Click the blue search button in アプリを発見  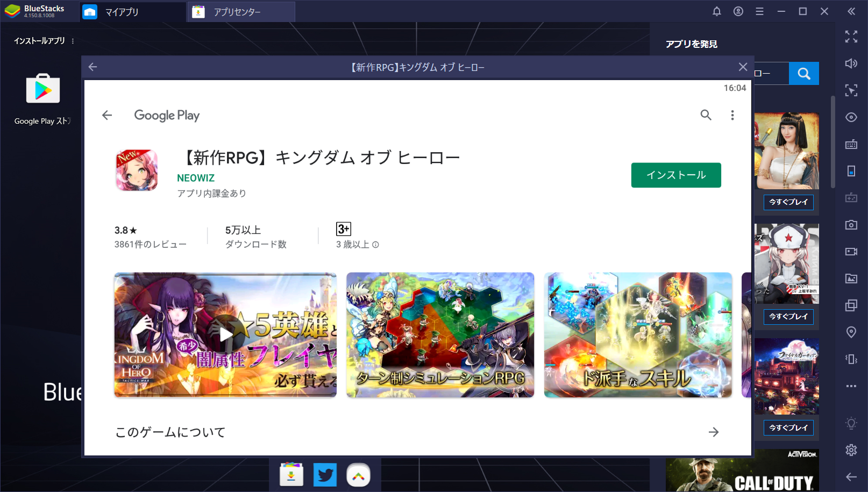(x=804, y=74)
